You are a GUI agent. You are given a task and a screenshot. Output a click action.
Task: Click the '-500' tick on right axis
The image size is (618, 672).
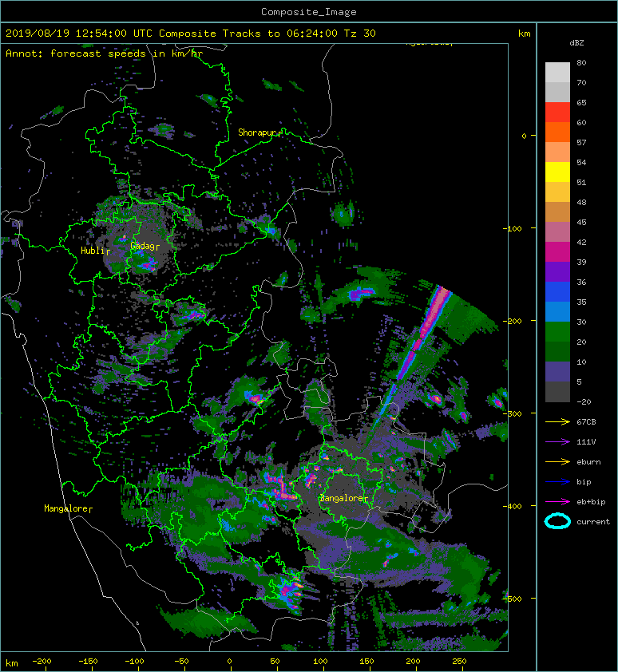(x=512, y=599)
